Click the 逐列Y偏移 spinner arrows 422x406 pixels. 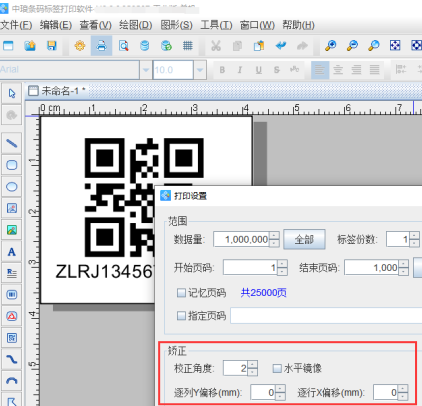[x=280, y=392]
